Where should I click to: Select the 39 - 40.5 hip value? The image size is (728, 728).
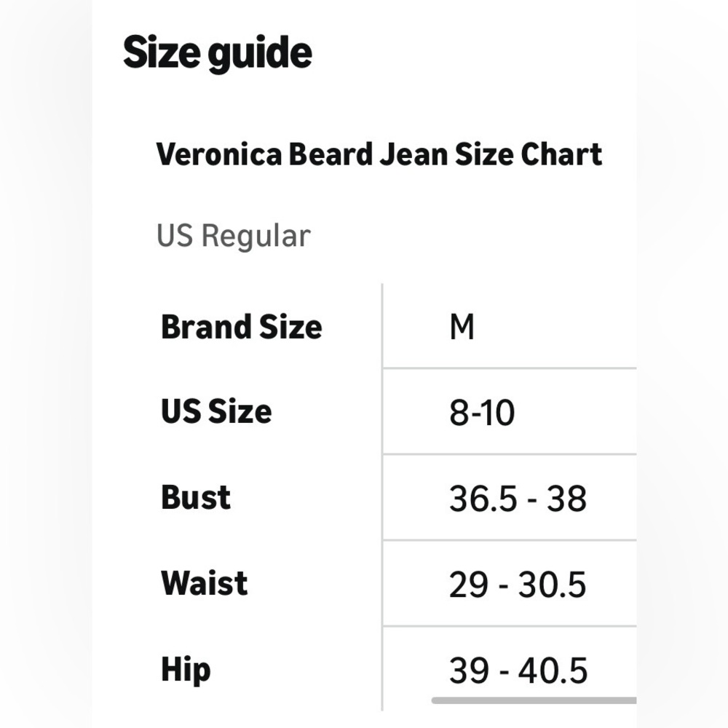coord(518,670)
